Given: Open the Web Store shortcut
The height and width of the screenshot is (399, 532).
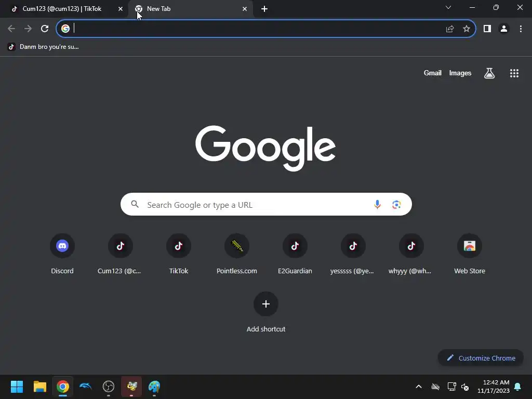Looking at the screenshot, I should 470,255.
